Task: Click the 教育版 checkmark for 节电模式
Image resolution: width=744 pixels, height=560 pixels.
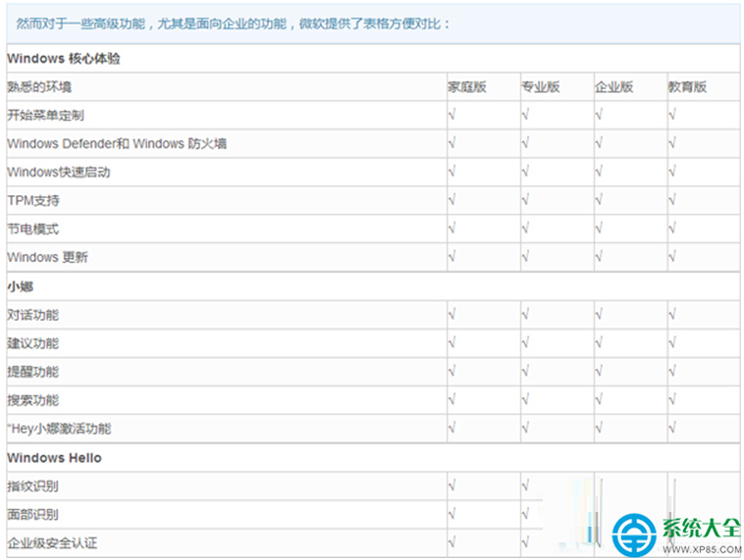Action: coord(672,229)
